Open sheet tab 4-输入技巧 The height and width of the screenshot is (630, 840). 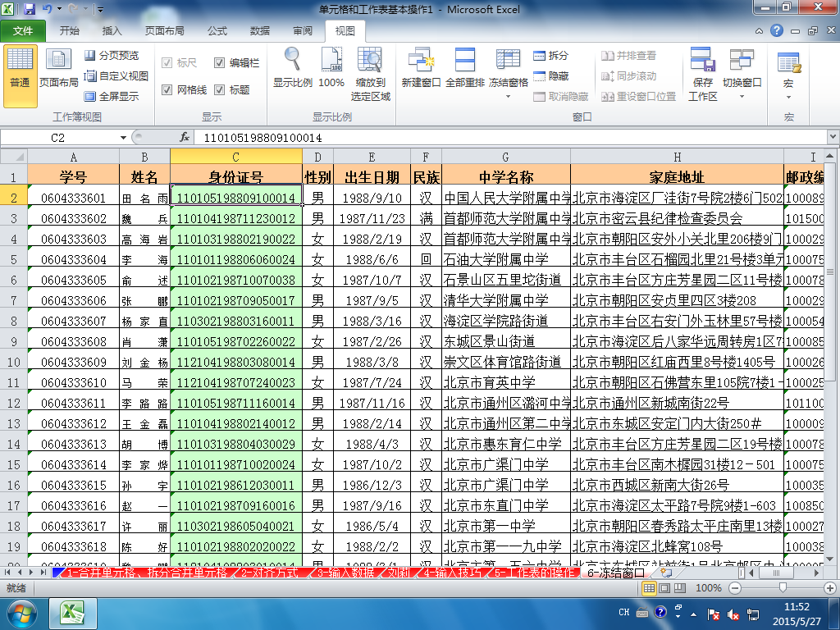453,573
